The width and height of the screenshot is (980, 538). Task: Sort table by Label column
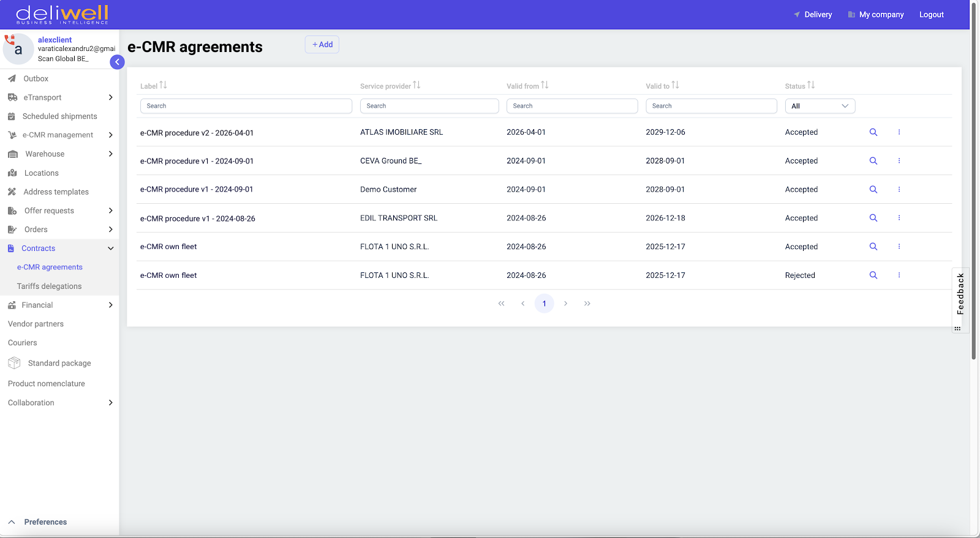(163, 85)
